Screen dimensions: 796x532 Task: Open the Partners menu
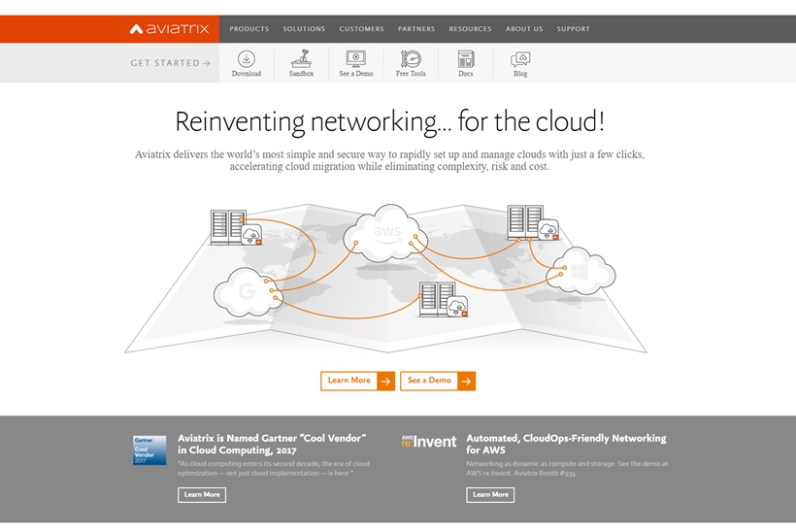coord(416,29)
